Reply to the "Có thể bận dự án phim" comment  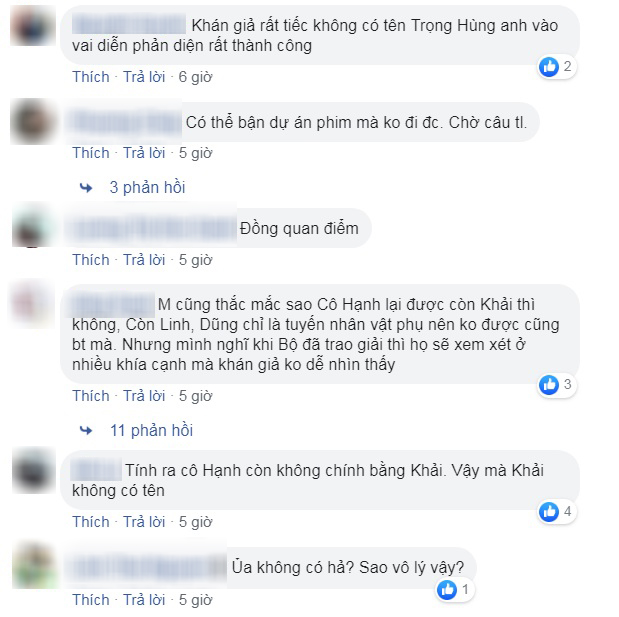click(x=144, y=153)
